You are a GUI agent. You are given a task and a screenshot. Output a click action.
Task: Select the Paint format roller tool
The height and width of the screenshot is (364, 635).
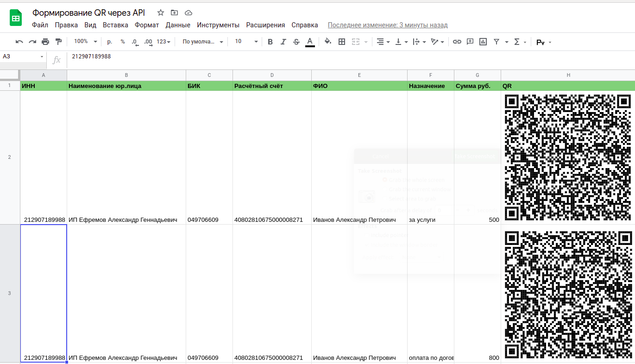click(58, 42)
